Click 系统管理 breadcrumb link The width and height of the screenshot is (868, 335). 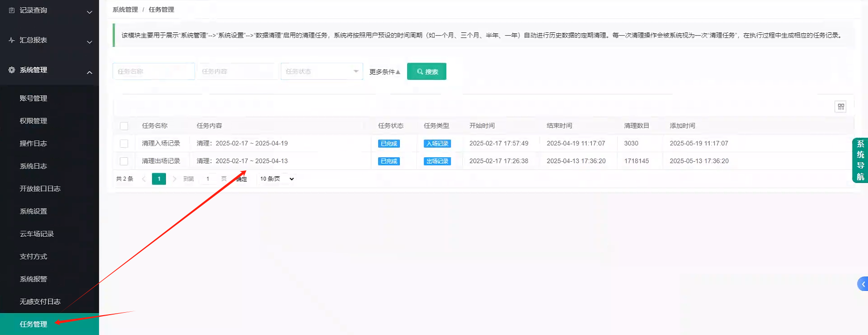click(x=125, y=10)
